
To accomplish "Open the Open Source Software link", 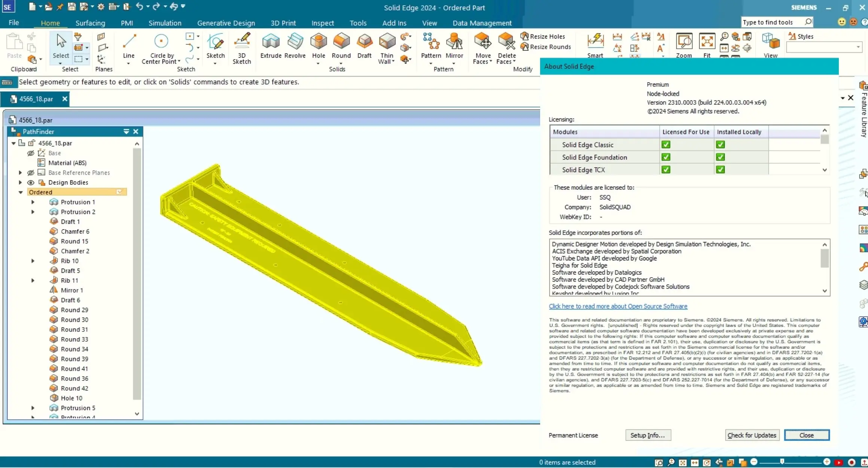I will pyautogui.click(x=618, y=306).
